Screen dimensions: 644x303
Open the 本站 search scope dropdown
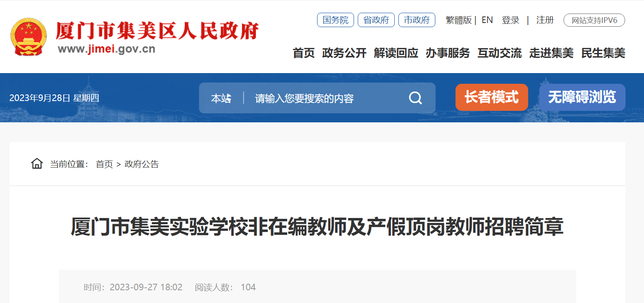click(221, 99)
